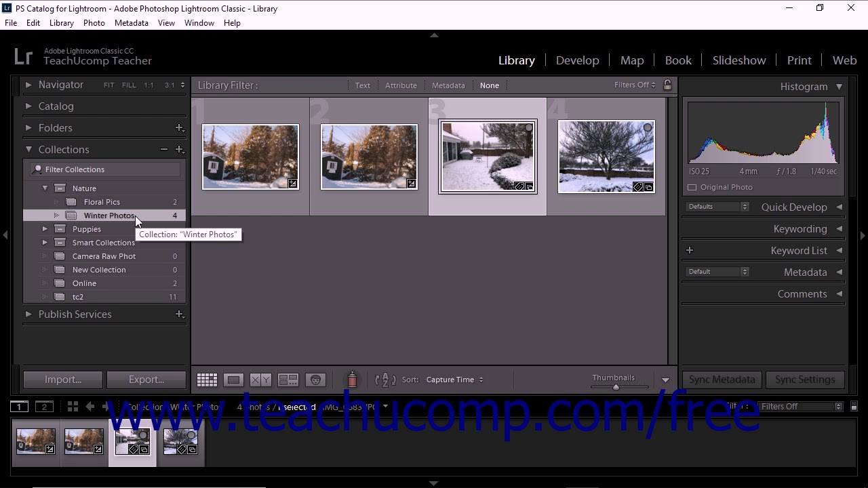This screenshot has height=488, width=868.
Task: Toggle quick collection circle on photo 3
Action: (x=528, y=127)
